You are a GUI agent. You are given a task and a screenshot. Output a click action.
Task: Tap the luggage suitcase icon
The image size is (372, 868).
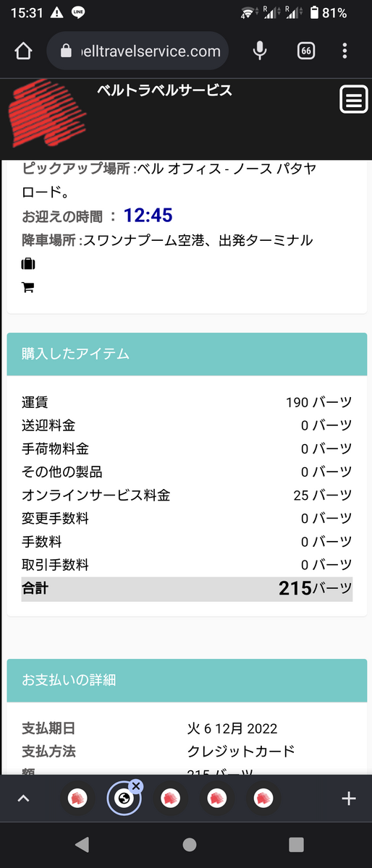28,263
